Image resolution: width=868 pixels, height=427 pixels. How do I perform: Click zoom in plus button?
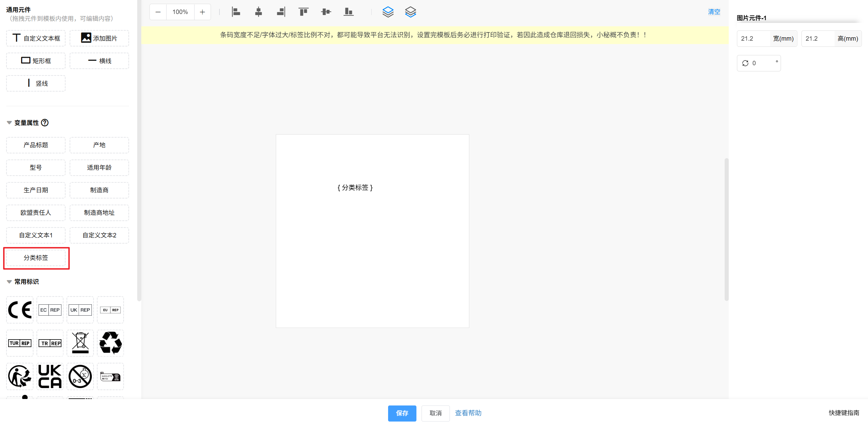(202, 12)
